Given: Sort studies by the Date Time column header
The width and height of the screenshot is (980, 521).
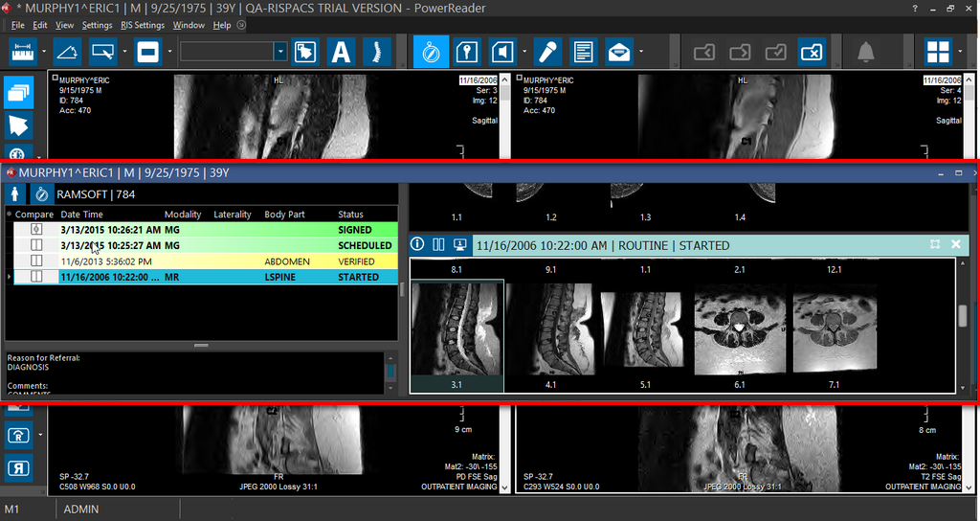Looking at the screenshot, I should [82, 215].
